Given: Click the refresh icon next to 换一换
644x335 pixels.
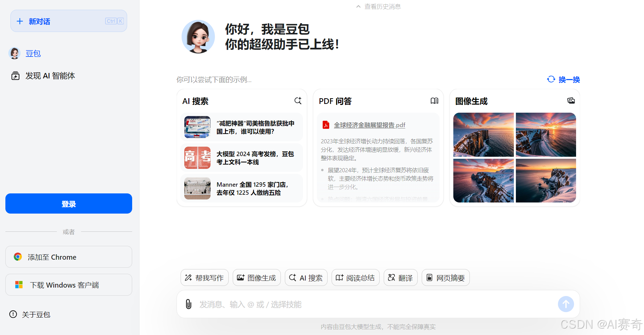Looking at the screenshot, I should point(551,79).
